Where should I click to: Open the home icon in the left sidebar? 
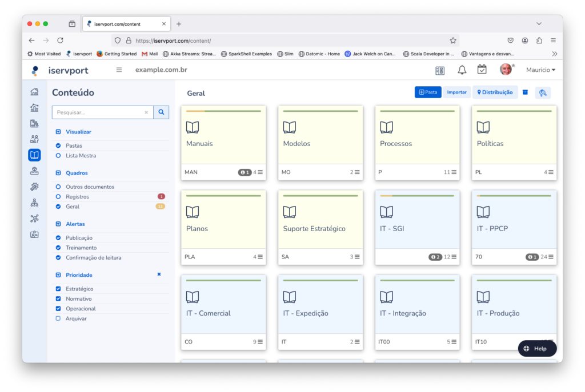click(34, 92)
